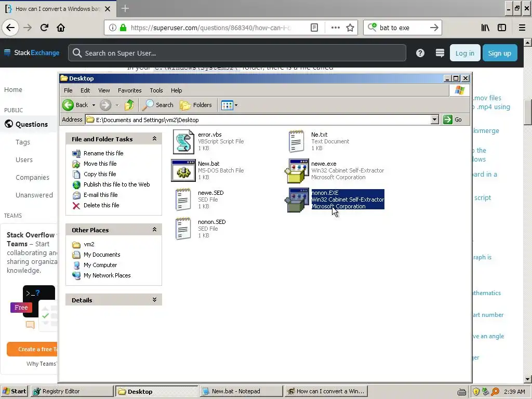Open the Edit menu in Explorer
532x399 pixels.
85,90
